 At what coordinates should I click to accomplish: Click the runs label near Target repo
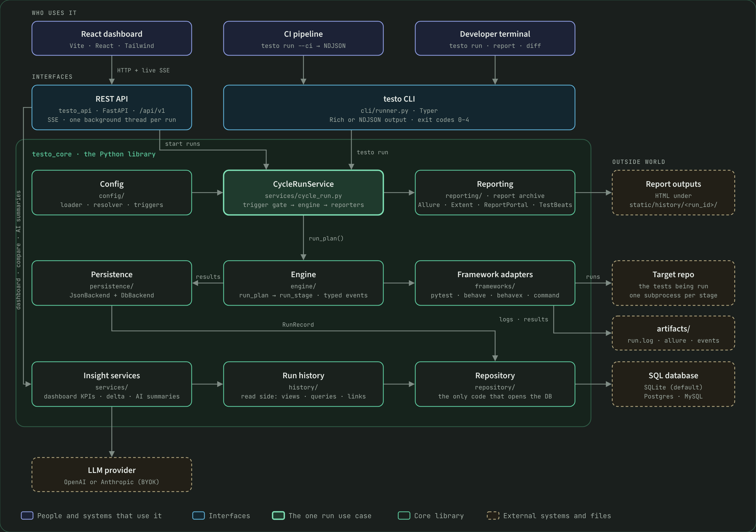593,277
